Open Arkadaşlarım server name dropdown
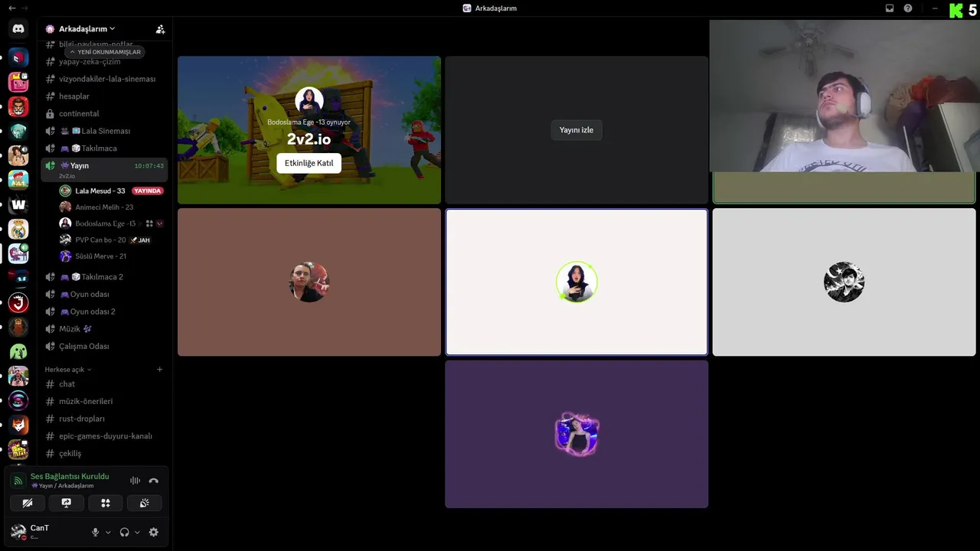The height and width of the screenshot is (551, 980). (x=87, y=29)
